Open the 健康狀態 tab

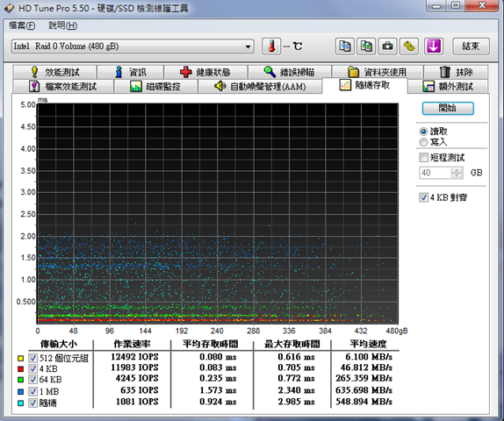pyautogui.click(x=205, y=72)
